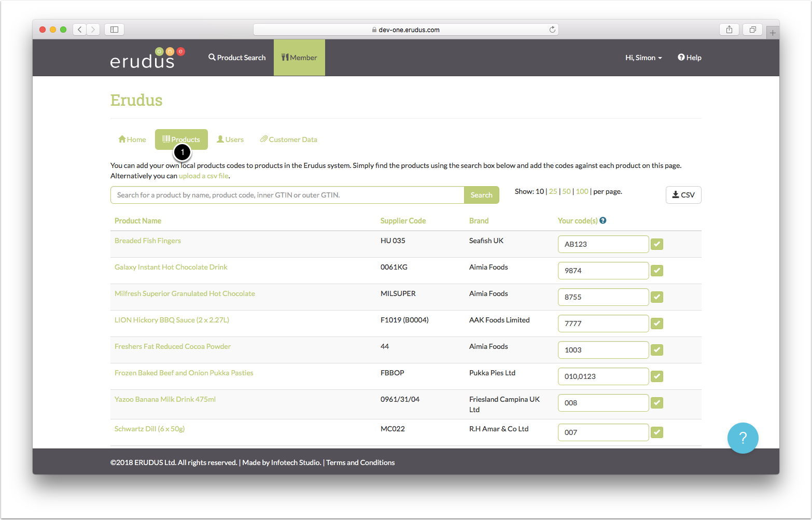Open Breaded Fish Fingers product
812x520 pixels.
click(x=148, y=241)
